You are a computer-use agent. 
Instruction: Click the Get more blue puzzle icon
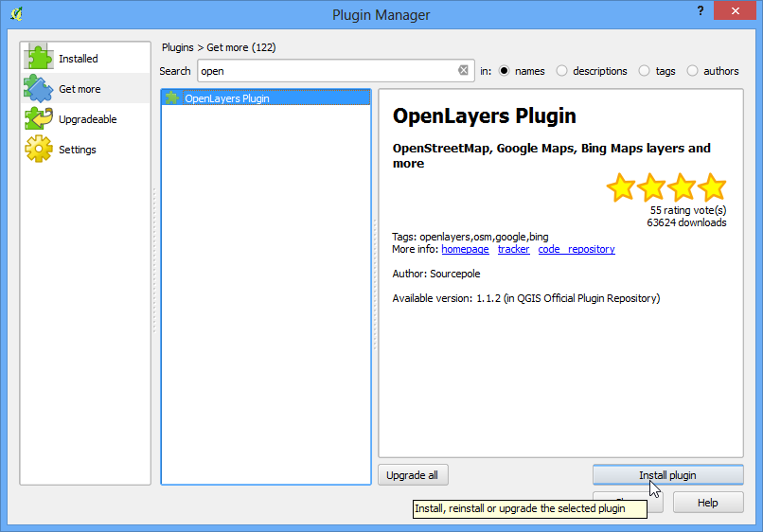pos(39,88)
